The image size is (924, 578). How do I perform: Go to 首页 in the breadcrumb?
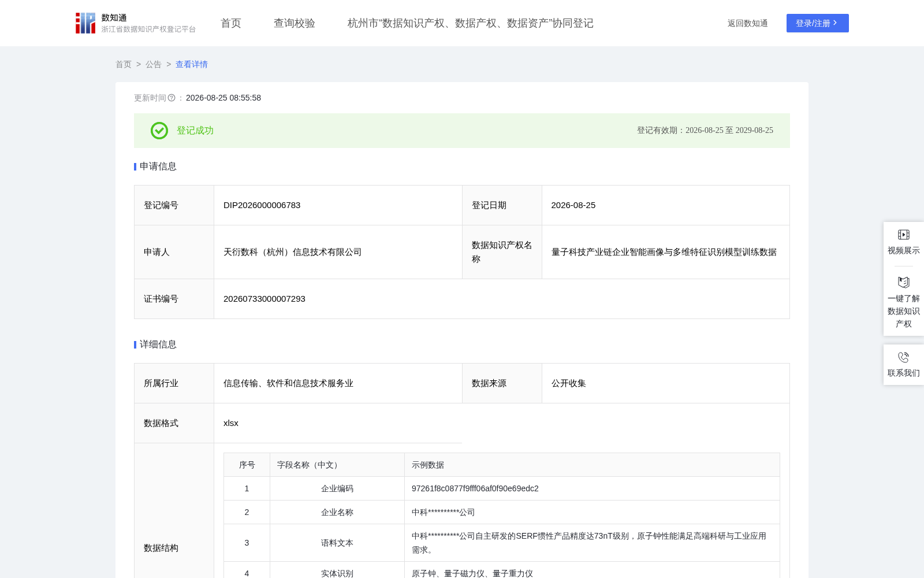[124, 64]
